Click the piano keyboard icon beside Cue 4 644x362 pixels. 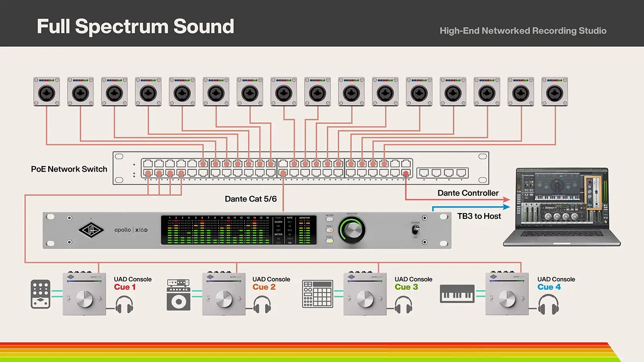457,294
